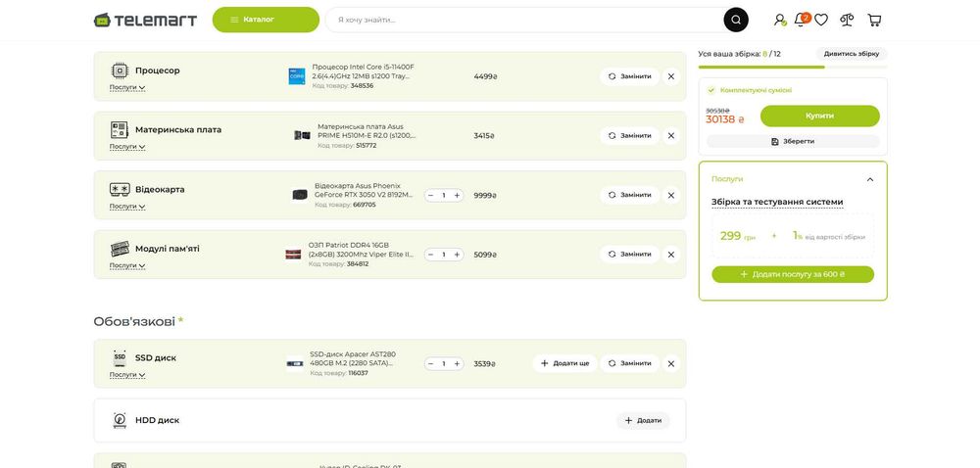Viewport: 980px width, 468px height.
Task: Decrease Відеокарта quantity with minus
Action: [430, 195]
